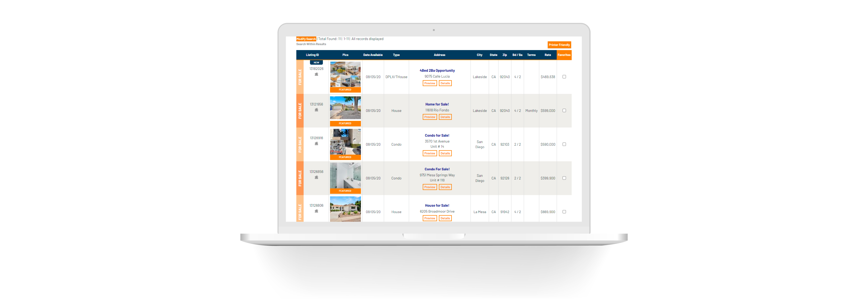
Task: Click the $669,900 rate value
Action: [x=548, y=212]
